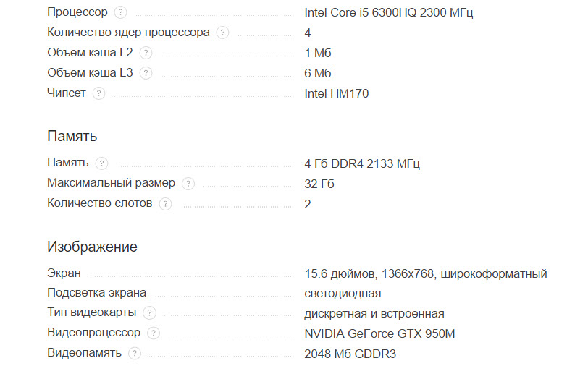Open the Видеопамять help icon
The image size is (588, 379).
134,354
